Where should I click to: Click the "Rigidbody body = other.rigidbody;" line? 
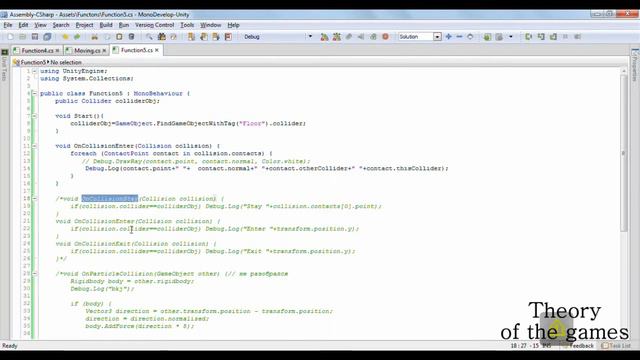click(x=132, y=281)
